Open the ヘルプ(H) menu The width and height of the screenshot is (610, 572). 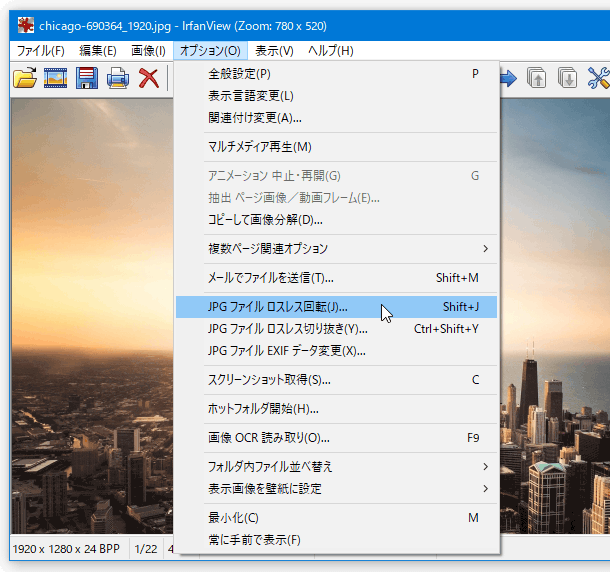[x=331, y=51]
